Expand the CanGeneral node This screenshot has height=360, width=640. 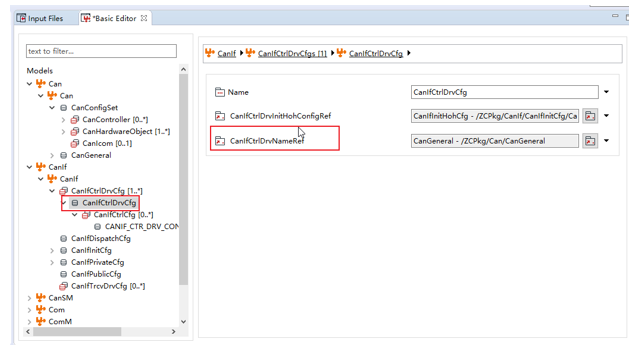point(52,155)
